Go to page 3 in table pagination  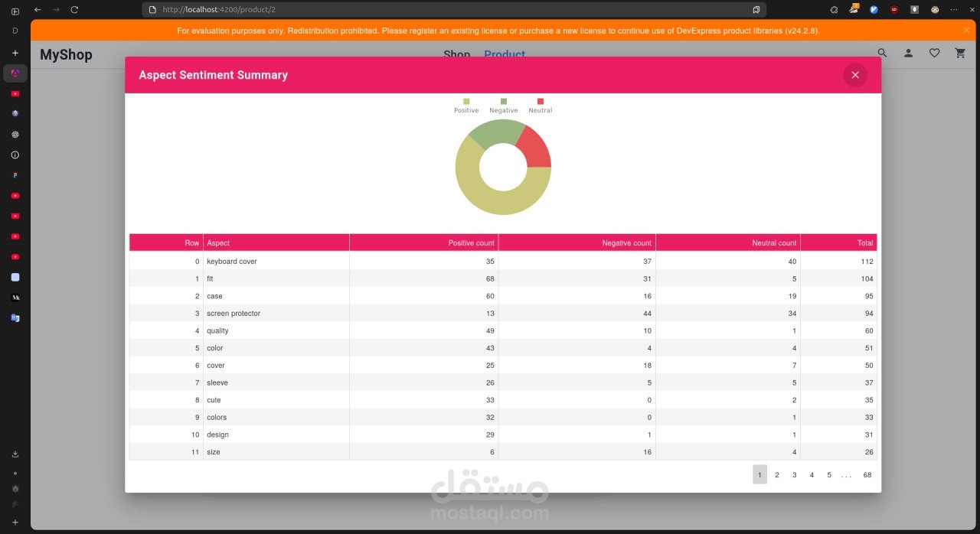click(794, 474)
